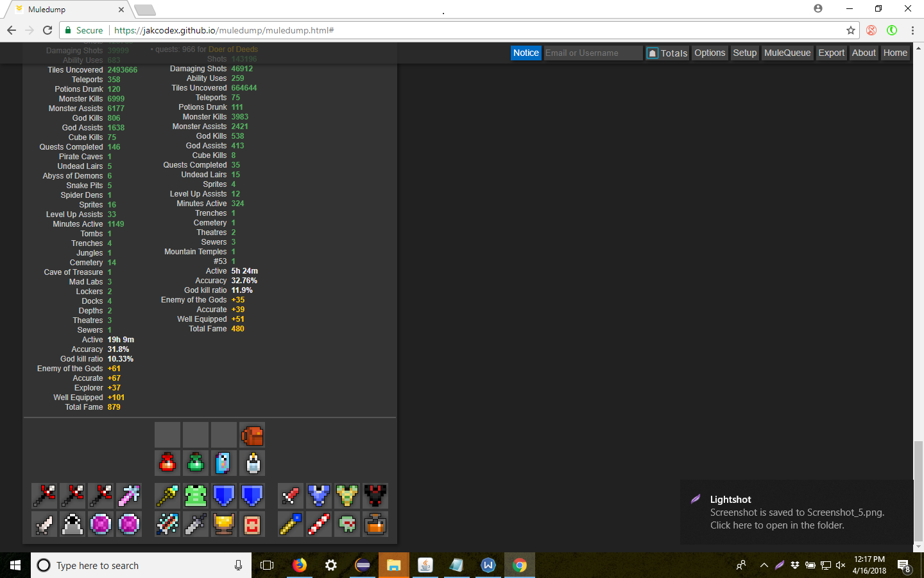Click the golden trophy chalice item

[224, 524]
